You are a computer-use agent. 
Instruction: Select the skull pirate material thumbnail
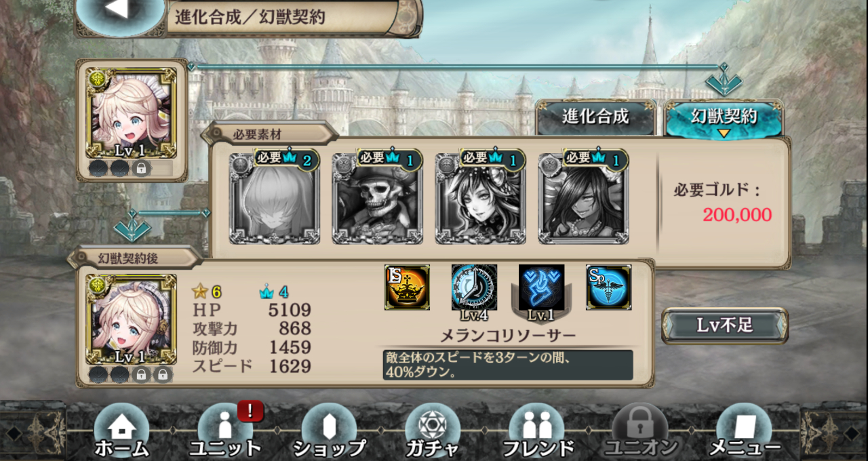[x=377, y=198]
